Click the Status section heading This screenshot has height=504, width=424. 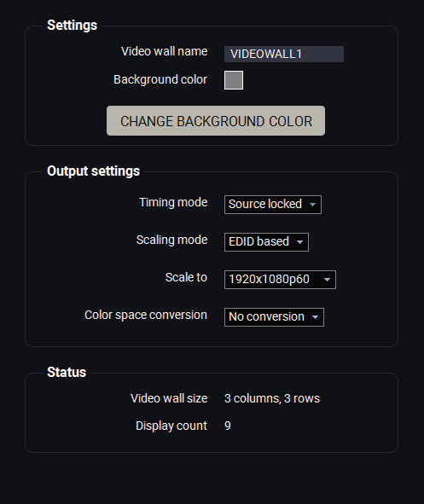[x=67, y=372]
